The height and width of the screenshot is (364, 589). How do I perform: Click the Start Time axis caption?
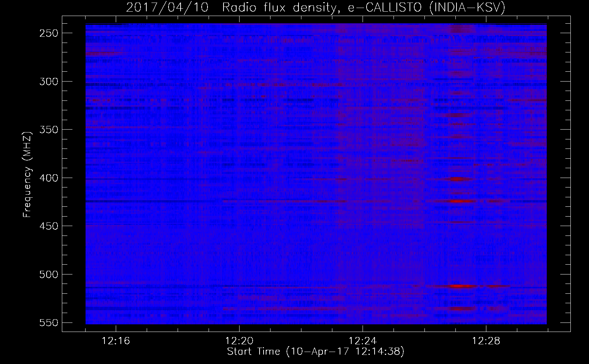316,352
